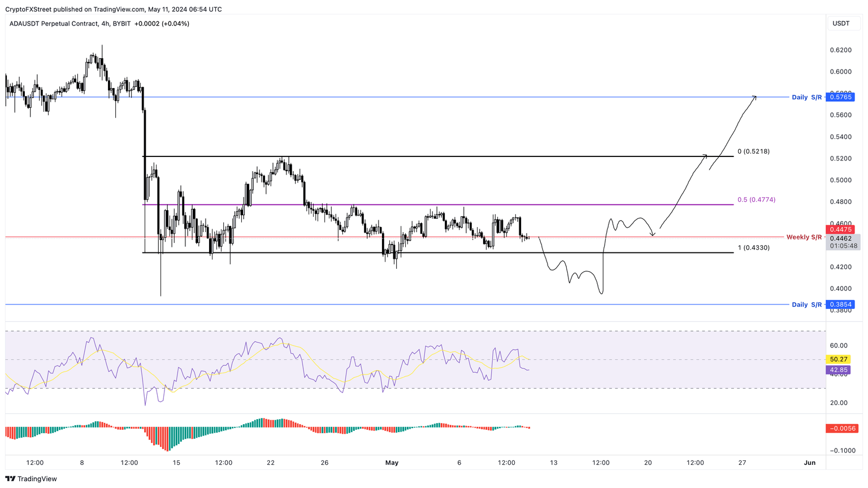Screen dimensions: 868x488
Task: Click the 0.5000 price axis label
Action: [840, 180]
